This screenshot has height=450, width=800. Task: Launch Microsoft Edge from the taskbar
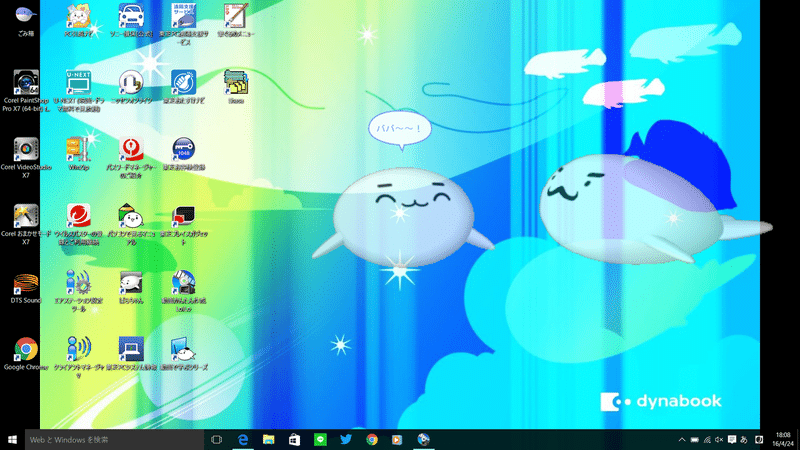tap(243, 440)
